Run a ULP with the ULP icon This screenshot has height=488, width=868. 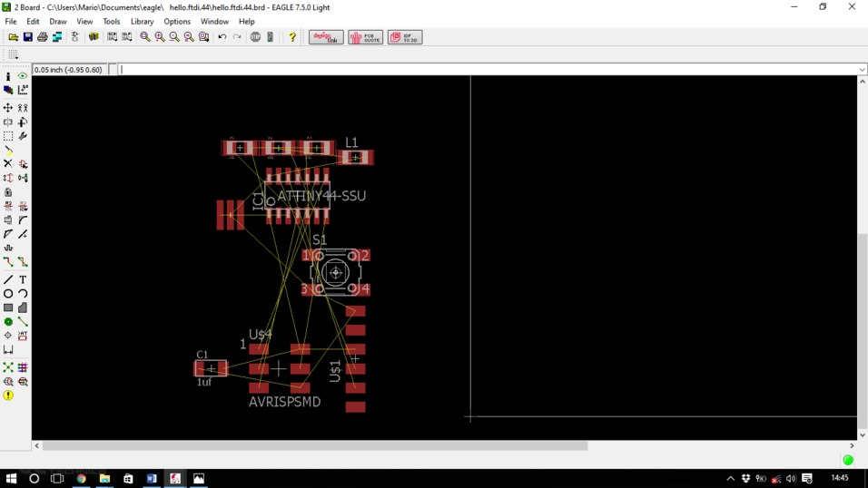click(x=127, y=37)
